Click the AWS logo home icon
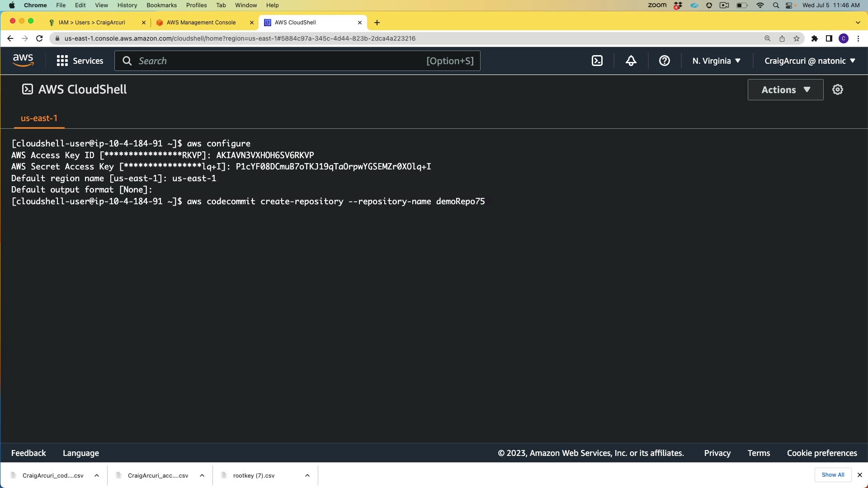Image resolution: width=868 pixels, height=488 pixels. (x=23, y=61)
